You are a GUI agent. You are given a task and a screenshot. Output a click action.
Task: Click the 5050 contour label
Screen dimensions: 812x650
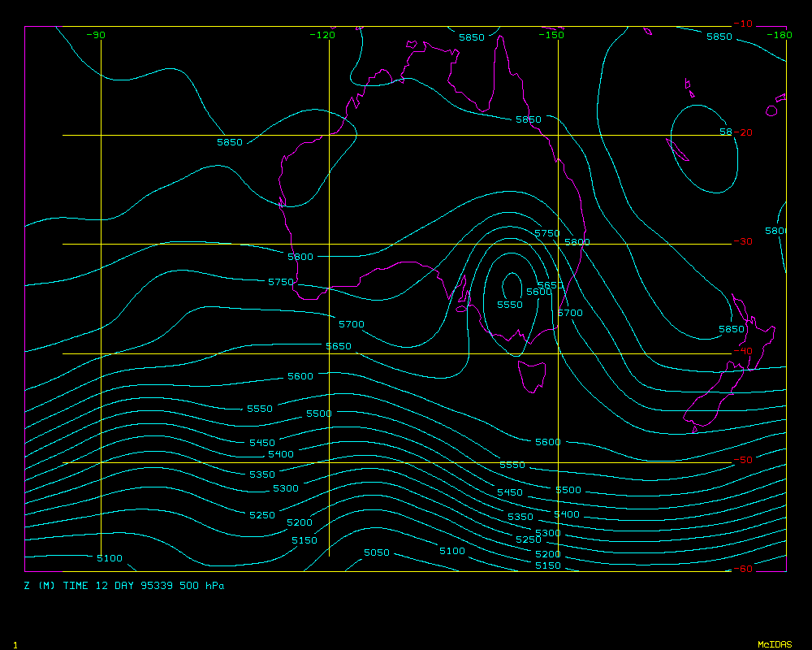(376, 552)
